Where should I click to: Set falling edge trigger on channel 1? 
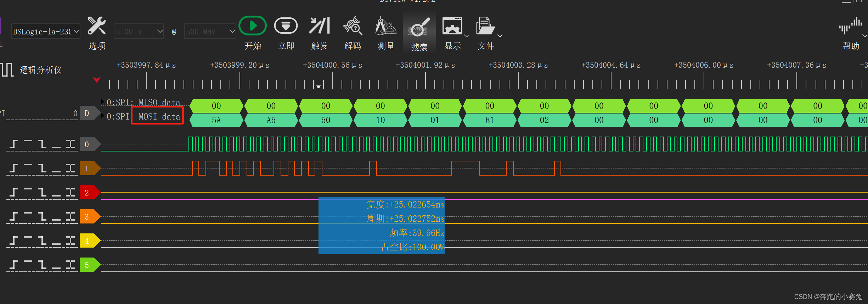[x=42, y=168]
